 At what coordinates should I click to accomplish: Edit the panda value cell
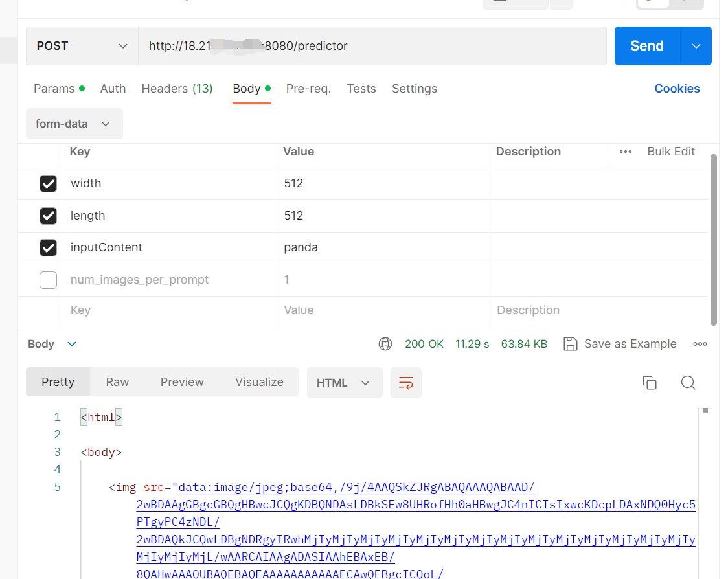[x=381, y=248]
